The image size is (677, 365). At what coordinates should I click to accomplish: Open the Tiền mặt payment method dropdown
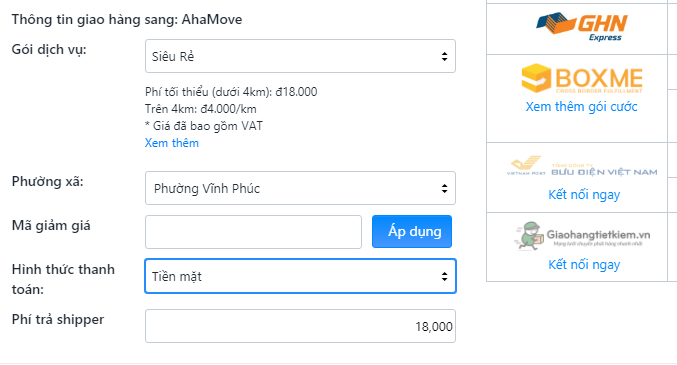pyautogui.click(x=300, y=276)
